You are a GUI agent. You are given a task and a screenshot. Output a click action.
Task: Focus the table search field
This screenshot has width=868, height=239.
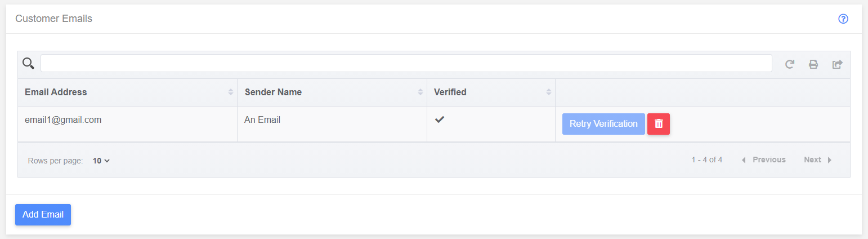point(406,63)
